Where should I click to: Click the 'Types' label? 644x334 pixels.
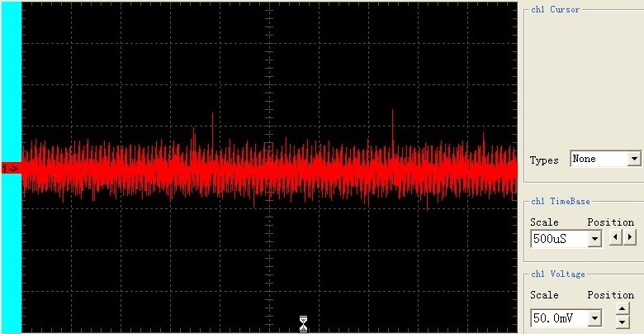[x=544, y=160]
